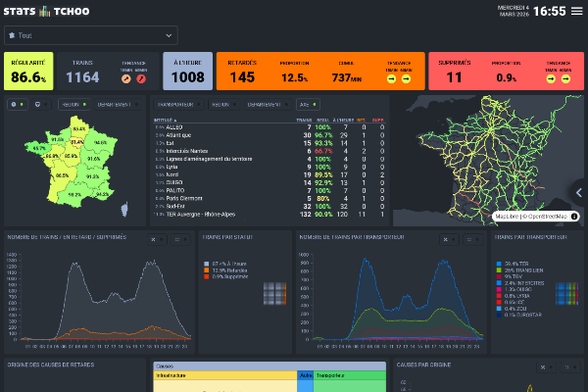The width and height of the screenshot is (588, 392).
Task: Click the À l'heure legend color swatch
Action: tap(206, 264)
